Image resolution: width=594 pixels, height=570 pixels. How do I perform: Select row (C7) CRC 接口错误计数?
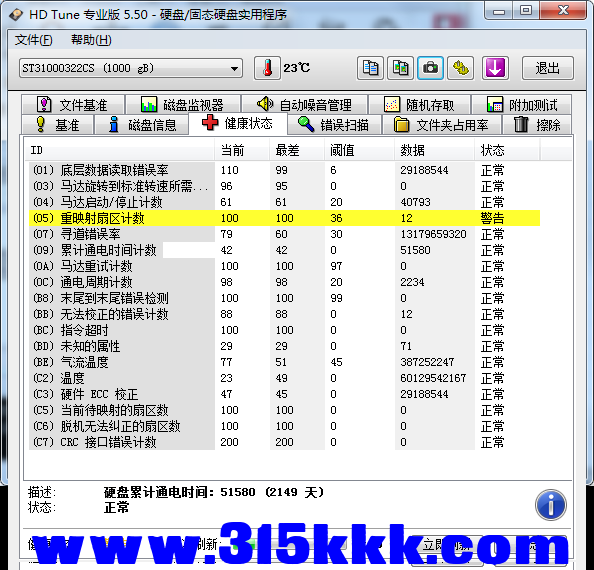click(x=284, y=442)
